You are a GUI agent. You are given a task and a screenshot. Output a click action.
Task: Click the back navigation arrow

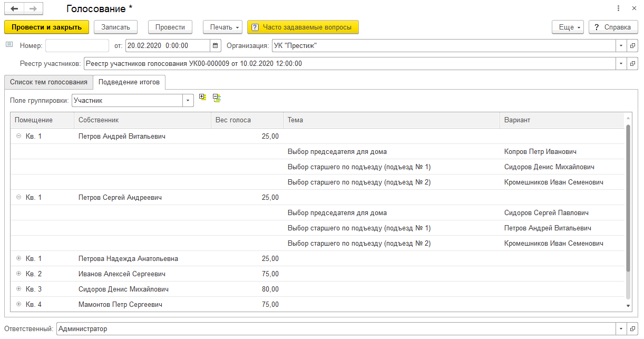[14, 9]
